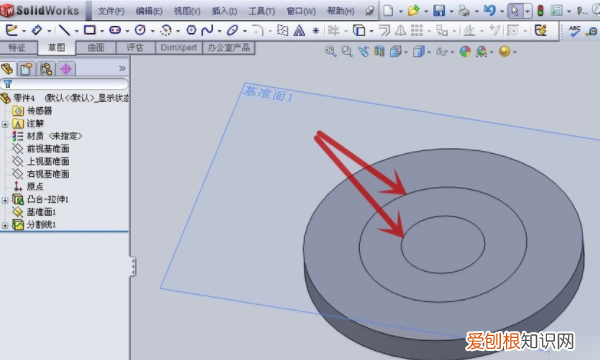600x360 pixels.
Task: Select the Spline sketch tool
Action: click(x=207, y=30)
